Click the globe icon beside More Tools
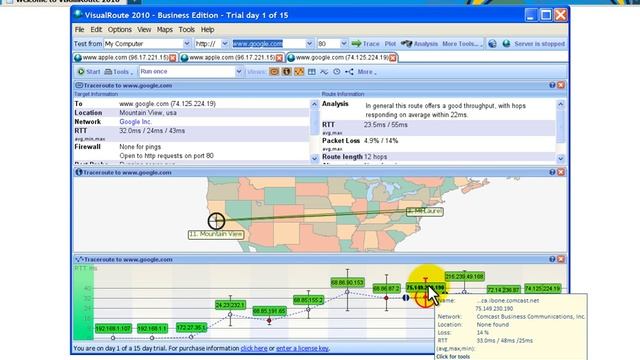This screenshot has width=640, height=360. click(492, 44)
